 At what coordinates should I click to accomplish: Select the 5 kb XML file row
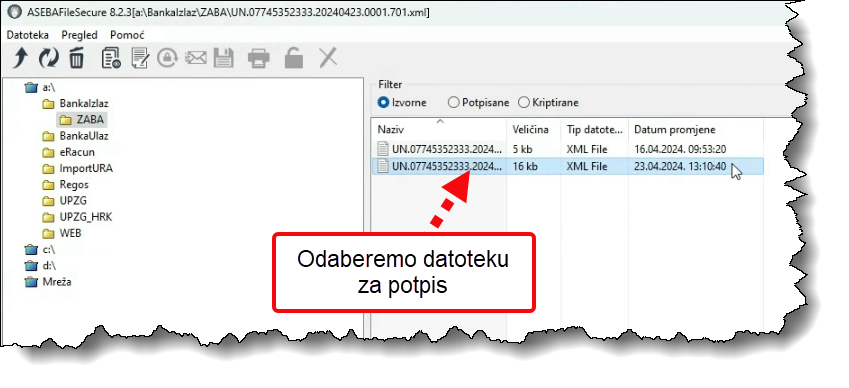pos(567,149)
